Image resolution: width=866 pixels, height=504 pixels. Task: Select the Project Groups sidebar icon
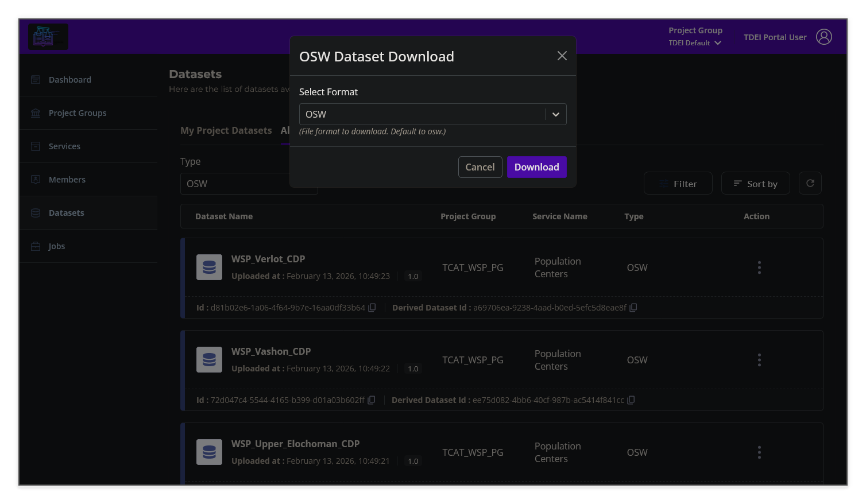point(35,113)
